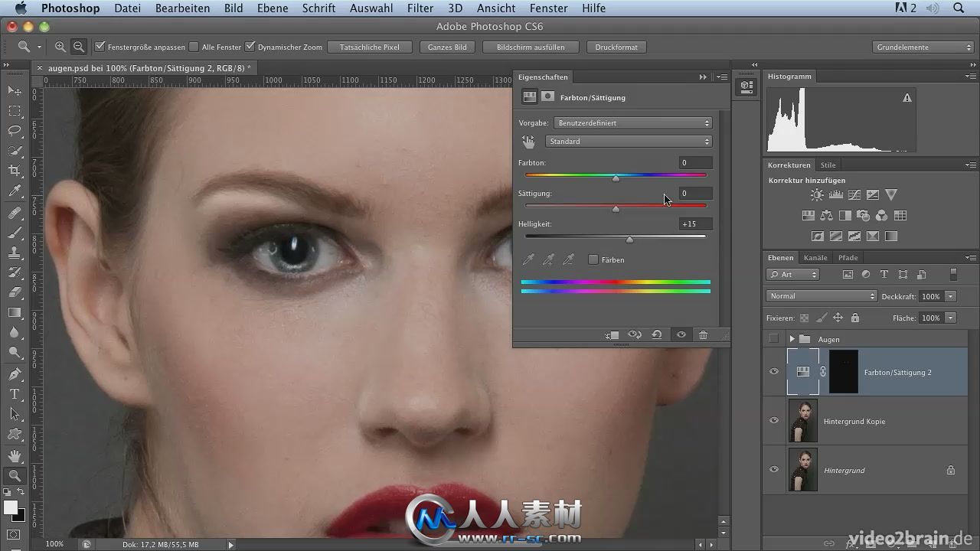Lock layer position with Fixieren icon
Screen dimensions: 980x551
pyautogui.click(x=838, y=318)
